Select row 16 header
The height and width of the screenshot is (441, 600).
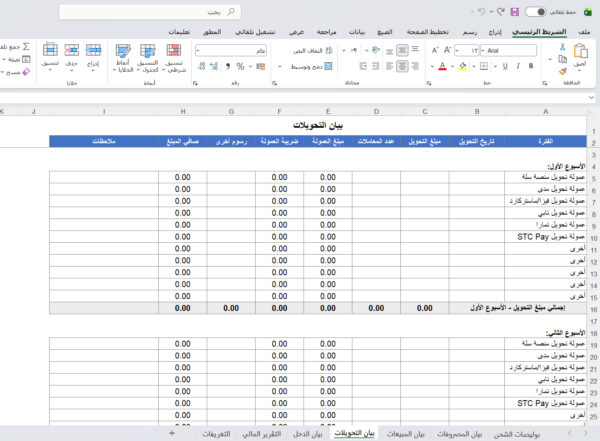pos(593,309)
